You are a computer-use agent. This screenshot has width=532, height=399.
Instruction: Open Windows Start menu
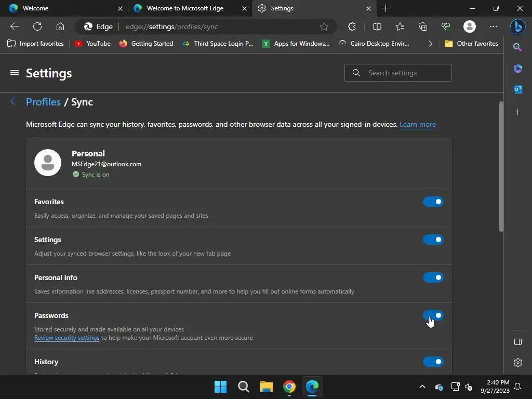click(x=220, y=387)
